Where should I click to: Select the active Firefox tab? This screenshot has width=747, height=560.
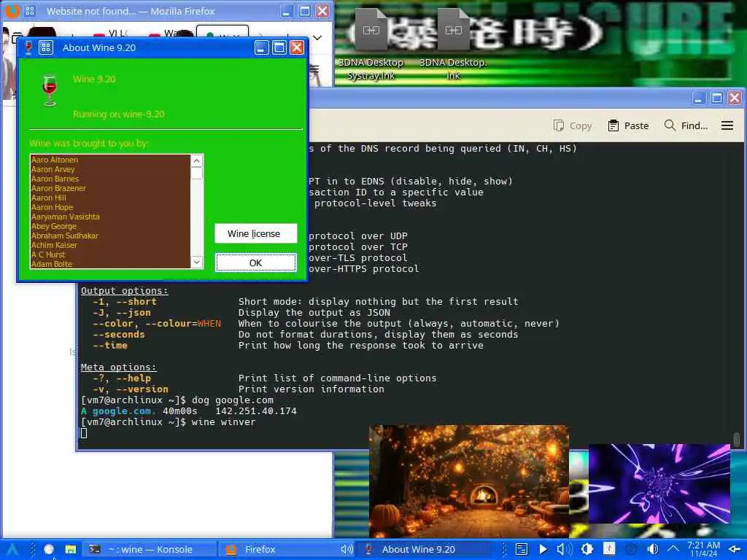point(222,32)
